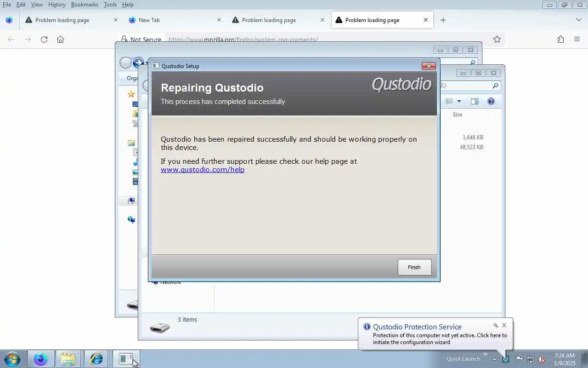Close the New Tab tab
The image size is (588, 368).
tap(219, 20)
